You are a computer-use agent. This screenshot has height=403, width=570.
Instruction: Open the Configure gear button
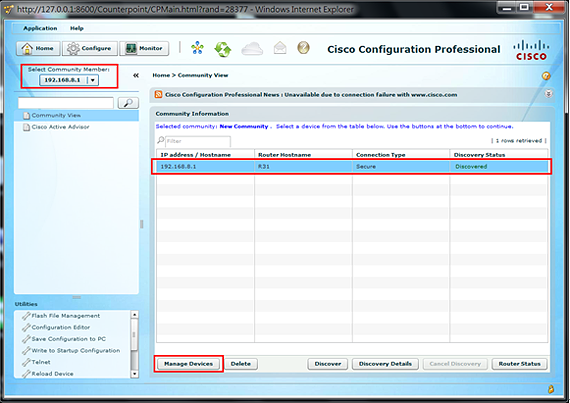(90, 48)
